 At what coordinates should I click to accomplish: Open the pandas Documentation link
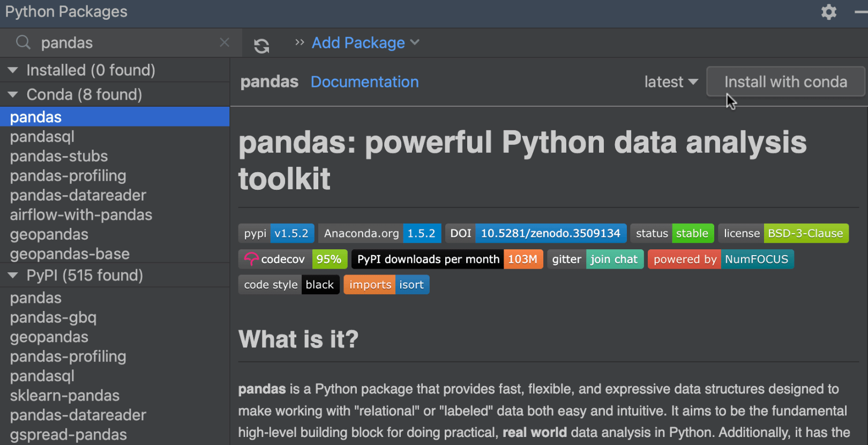tap(364, 82)
